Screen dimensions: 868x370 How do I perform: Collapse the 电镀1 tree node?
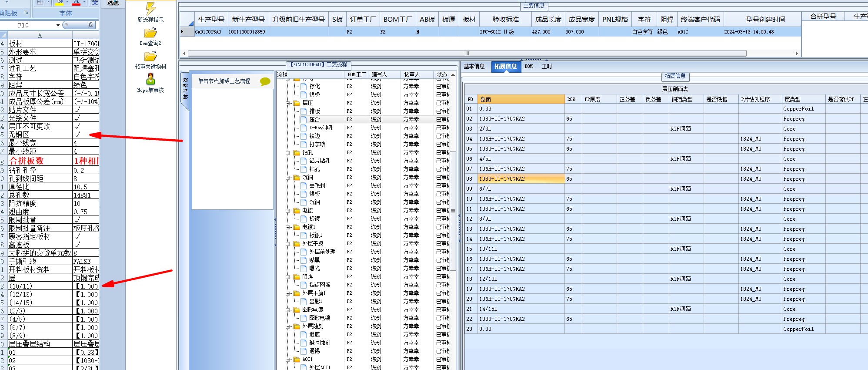click(288, 227)
